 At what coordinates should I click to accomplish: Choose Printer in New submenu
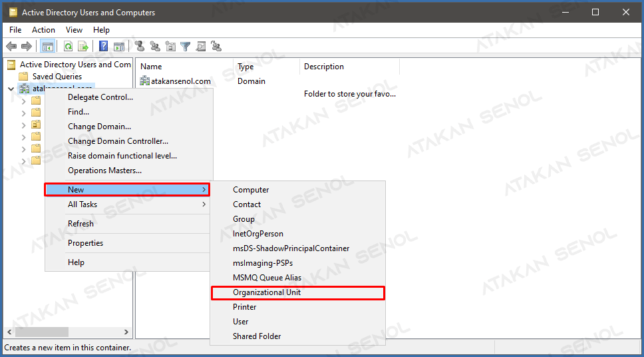coord(298,307)
